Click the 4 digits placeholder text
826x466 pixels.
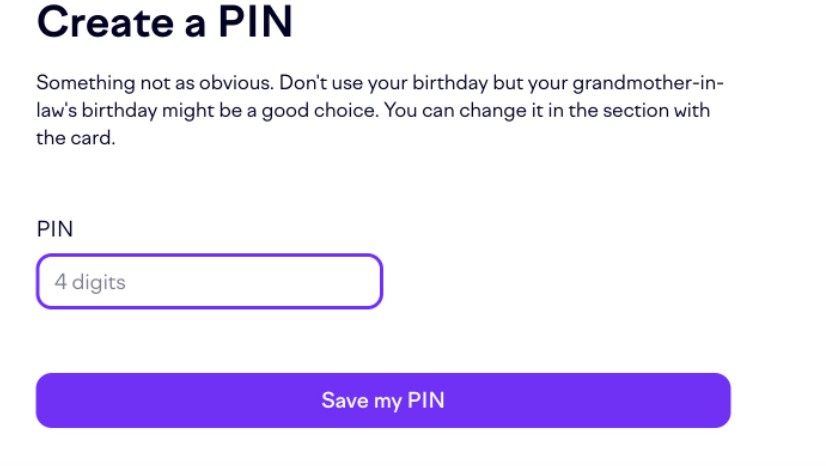pos(90,282)
